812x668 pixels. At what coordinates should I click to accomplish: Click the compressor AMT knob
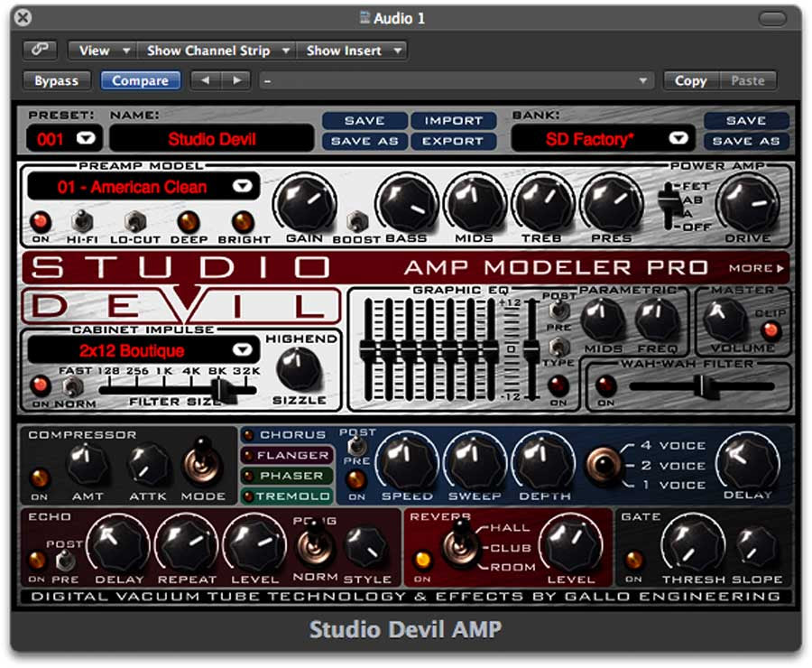pos(87,464)
